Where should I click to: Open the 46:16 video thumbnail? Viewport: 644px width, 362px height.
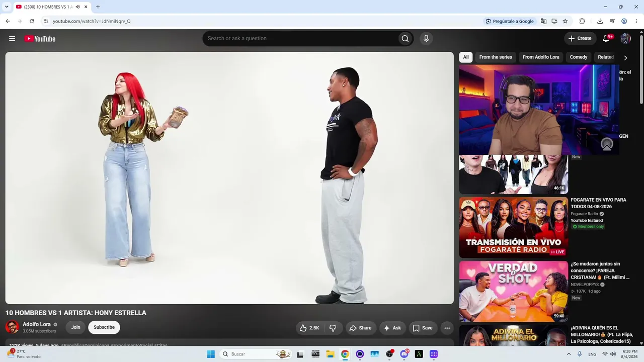[513, 174]
